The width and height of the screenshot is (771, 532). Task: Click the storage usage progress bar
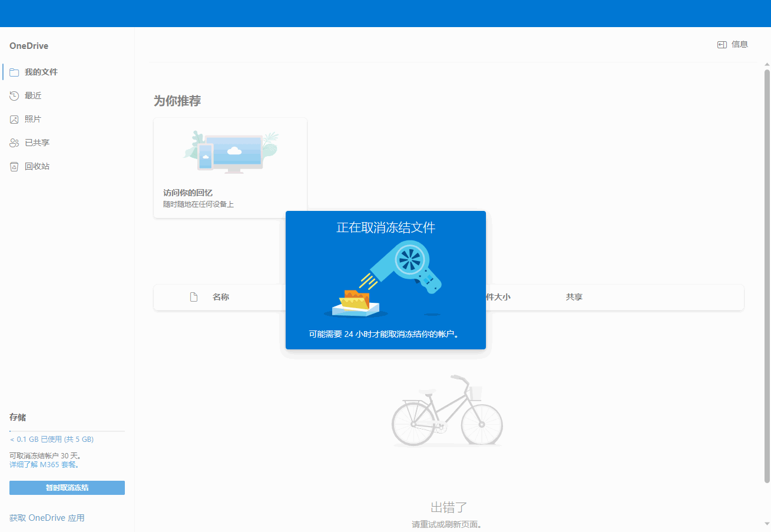coord(67,431)
